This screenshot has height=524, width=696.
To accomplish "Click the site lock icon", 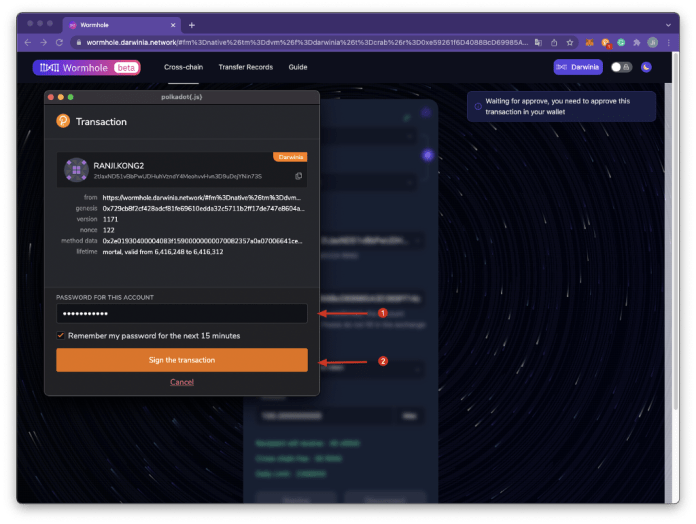I will tap(79, 43).
